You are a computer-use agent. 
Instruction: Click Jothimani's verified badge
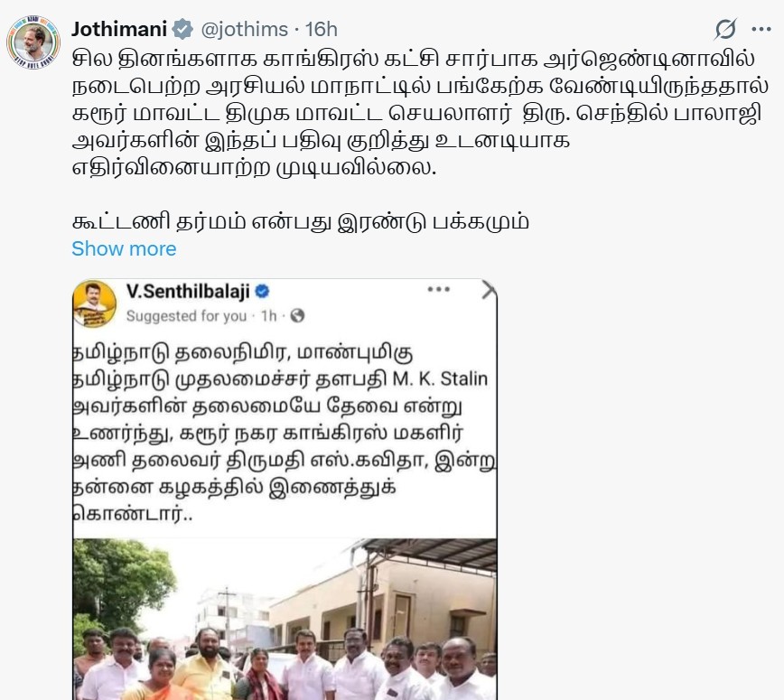coord(182,29)
